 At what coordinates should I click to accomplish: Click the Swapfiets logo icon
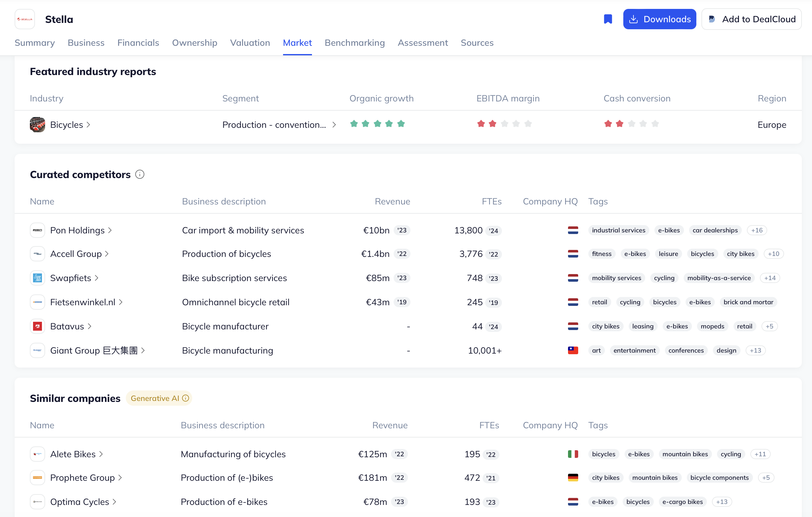(37, 278)
